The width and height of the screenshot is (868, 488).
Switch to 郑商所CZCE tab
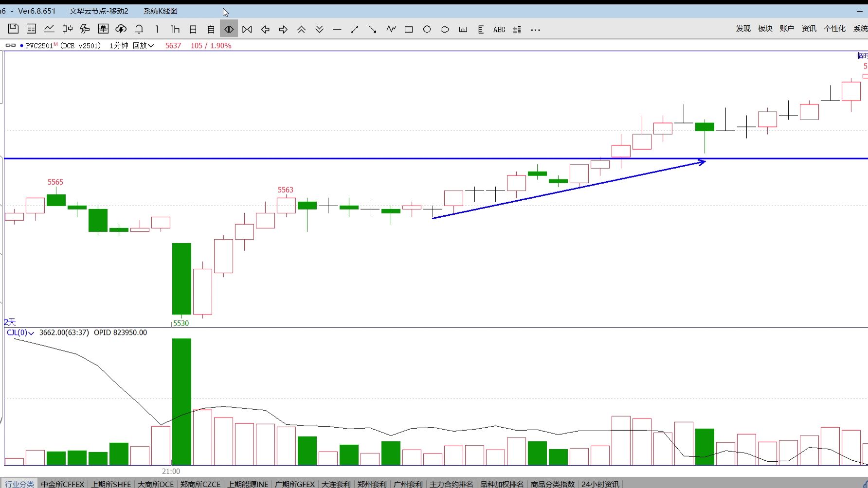[x=200, y=484]
